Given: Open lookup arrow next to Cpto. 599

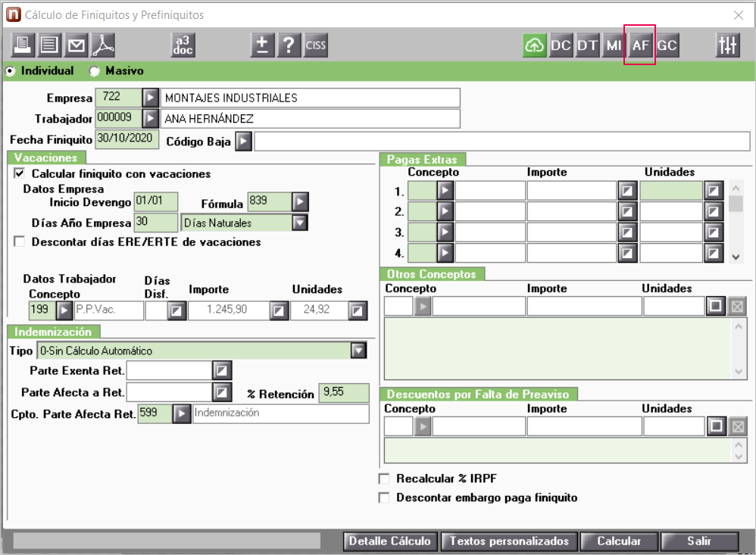Looking at the screenshot, I should point(182,414).
